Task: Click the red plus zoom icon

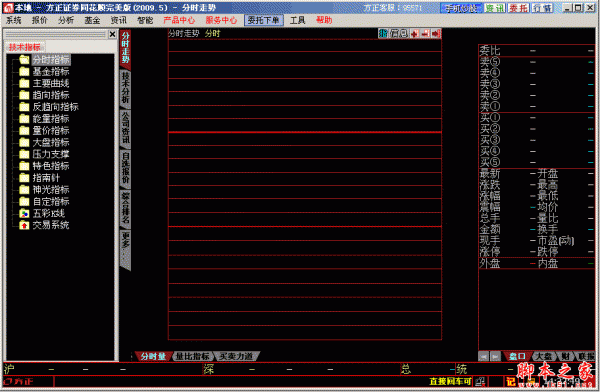Action: pyautogui.click(x=414, y=34)
